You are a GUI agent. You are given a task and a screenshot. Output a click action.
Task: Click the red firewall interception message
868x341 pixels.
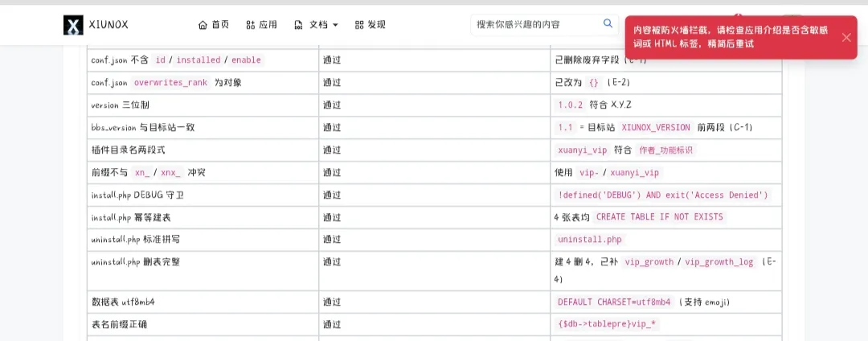(x=731, y=37)
